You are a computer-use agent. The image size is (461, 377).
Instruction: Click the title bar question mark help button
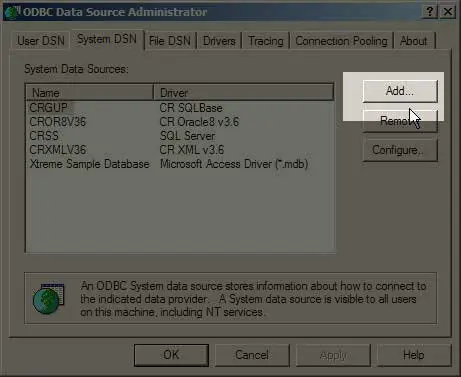tap(430, 12)
